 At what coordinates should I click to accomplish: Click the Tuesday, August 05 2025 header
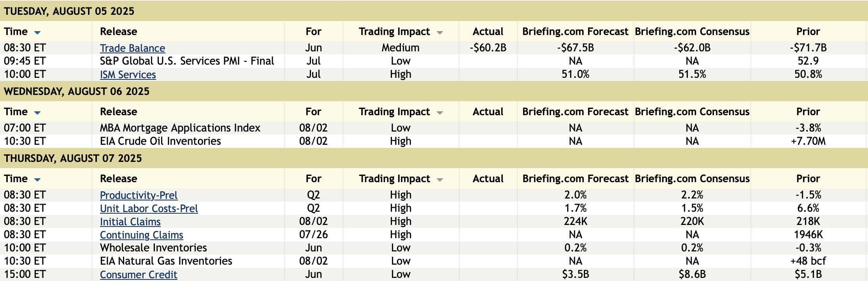69,11
